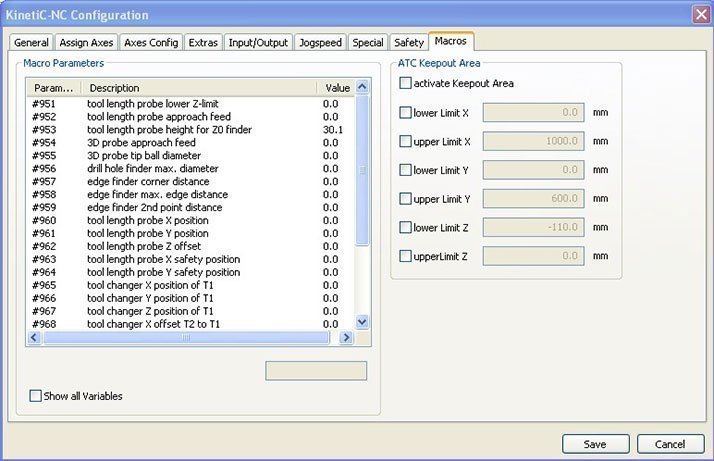Click the upperLimit Z value field
The height and width of the screenshot is (461, 714).
[533, 256]
